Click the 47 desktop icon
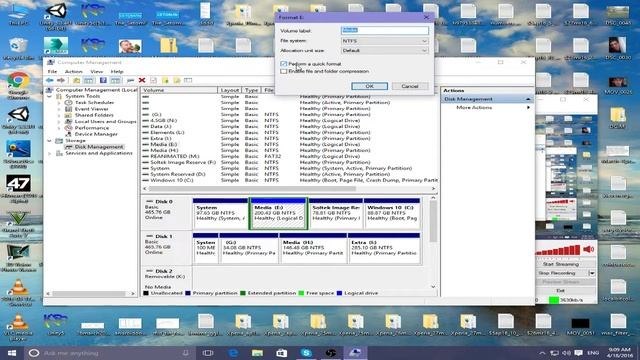Screen dimensions: 640x360 coord(19,189)
